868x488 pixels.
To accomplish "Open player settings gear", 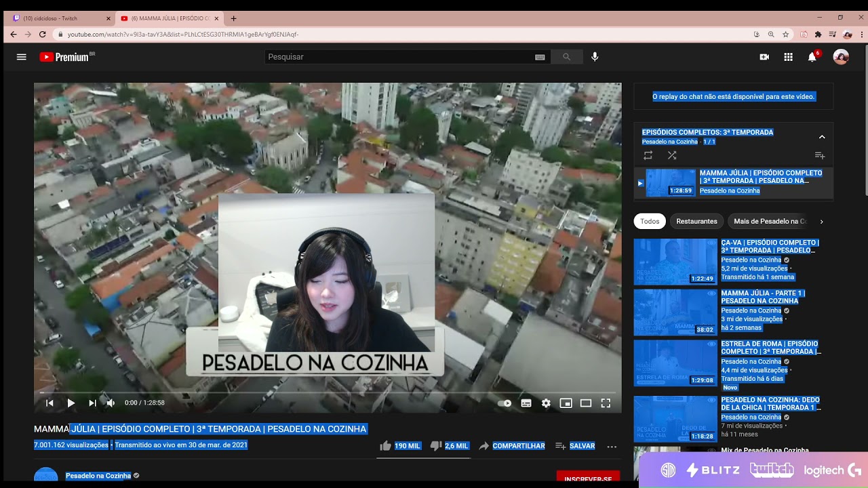I will (546, 403).
